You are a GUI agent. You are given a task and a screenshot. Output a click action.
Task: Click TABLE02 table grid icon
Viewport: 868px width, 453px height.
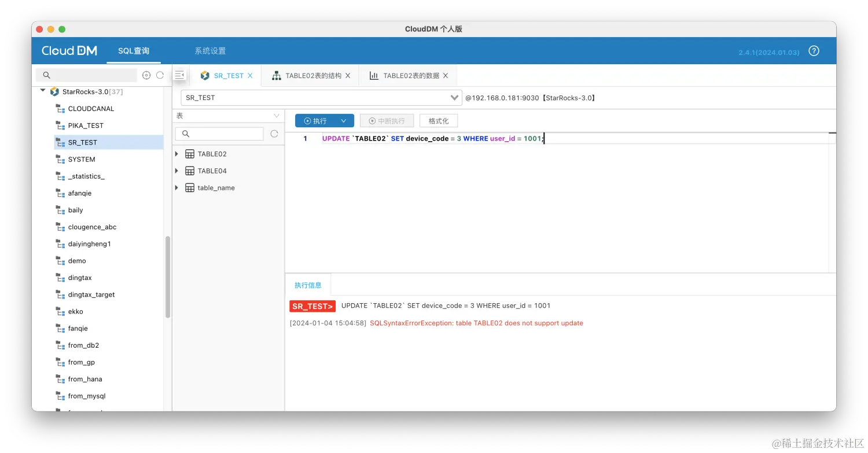click(x=190, y=154)
